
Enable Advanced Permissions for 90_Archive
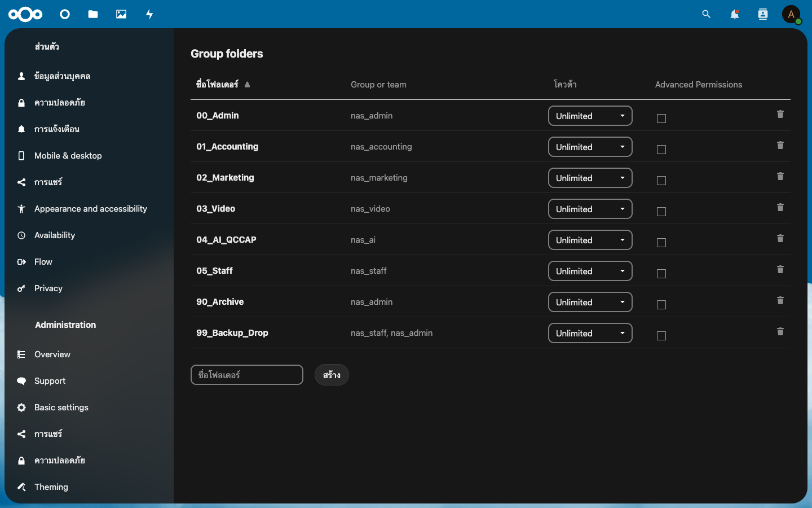661,305
